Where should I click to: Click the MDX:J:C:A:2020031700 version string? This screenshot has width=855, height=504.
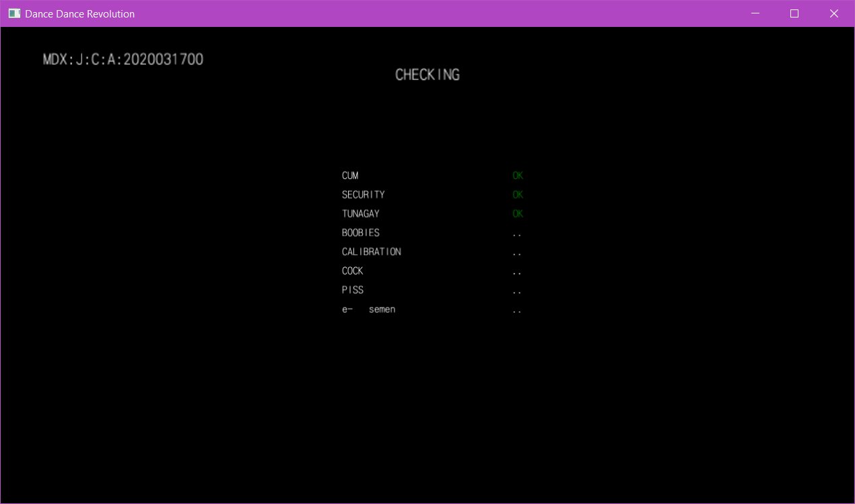pos(123,59)
